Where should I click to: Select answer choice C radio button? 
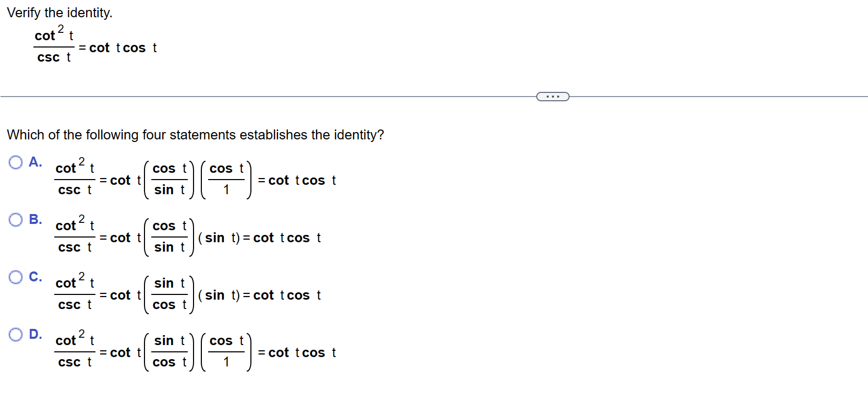pyautogui.click(x=15, y=278)
